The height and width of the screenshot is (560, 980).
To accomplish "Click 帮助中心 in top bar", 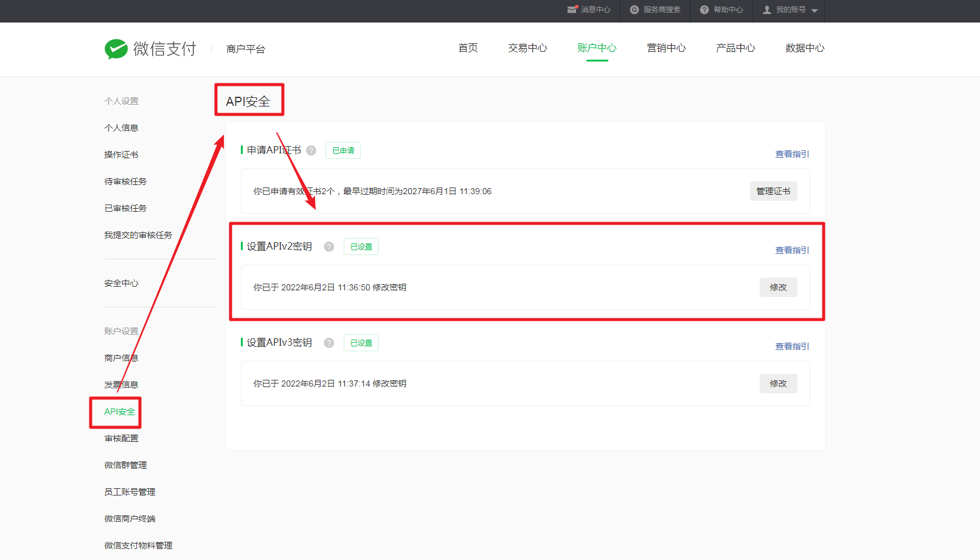I will point(728,10).
